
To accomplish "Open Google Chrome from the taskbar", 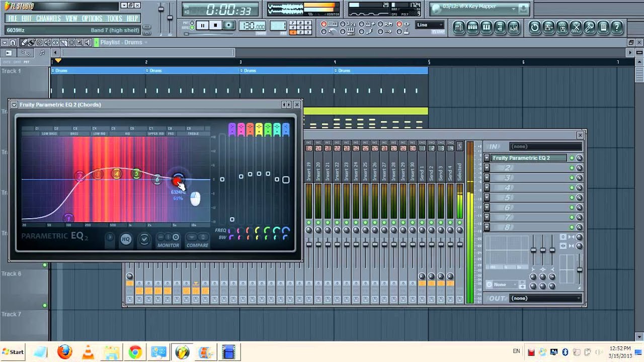I will 135,352.
